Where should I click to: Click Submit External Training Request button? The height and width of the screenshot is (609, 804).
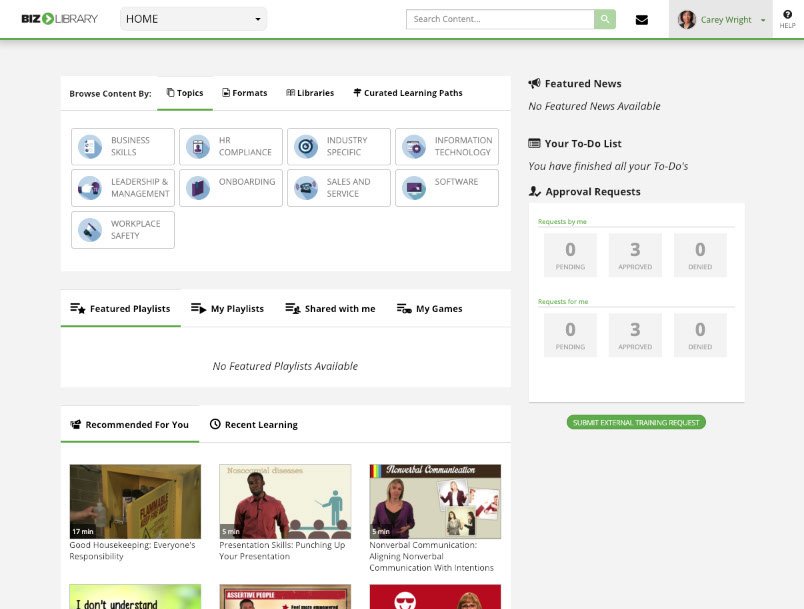coord(636,422)
